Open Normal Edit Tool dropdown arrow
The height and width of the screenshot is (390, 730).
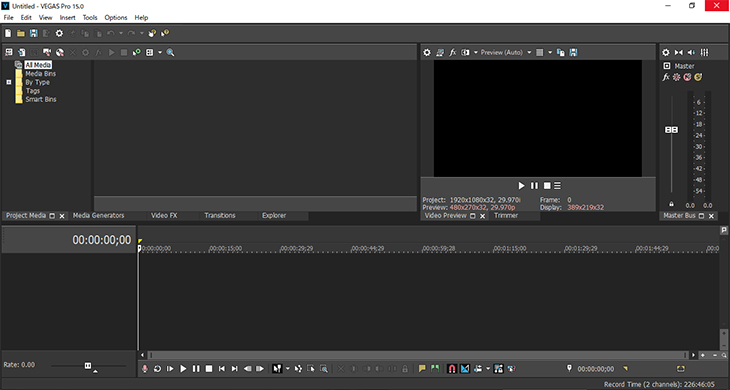point(288,369)
